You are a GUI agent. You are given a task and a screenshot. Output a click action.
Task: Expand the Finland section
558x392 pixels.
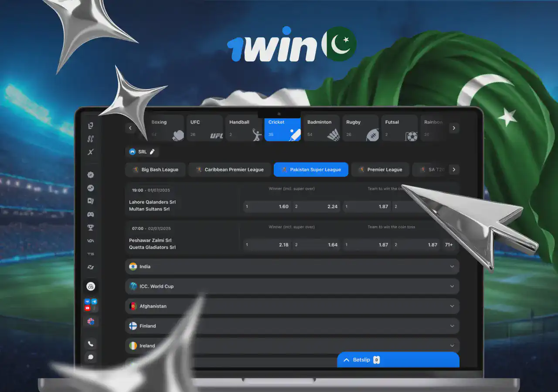coord(292,326)
